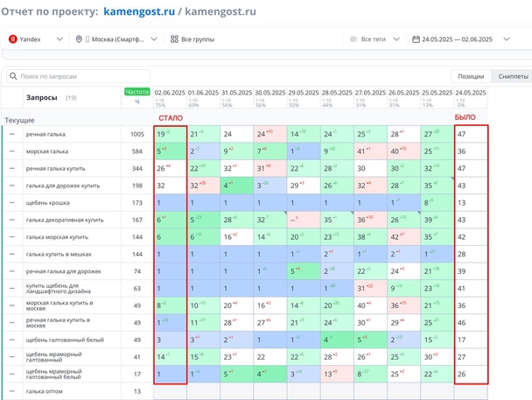Open date range 24.05.2025 — 02.06.2025
532x400 pixels.
(x=457, y=39)
